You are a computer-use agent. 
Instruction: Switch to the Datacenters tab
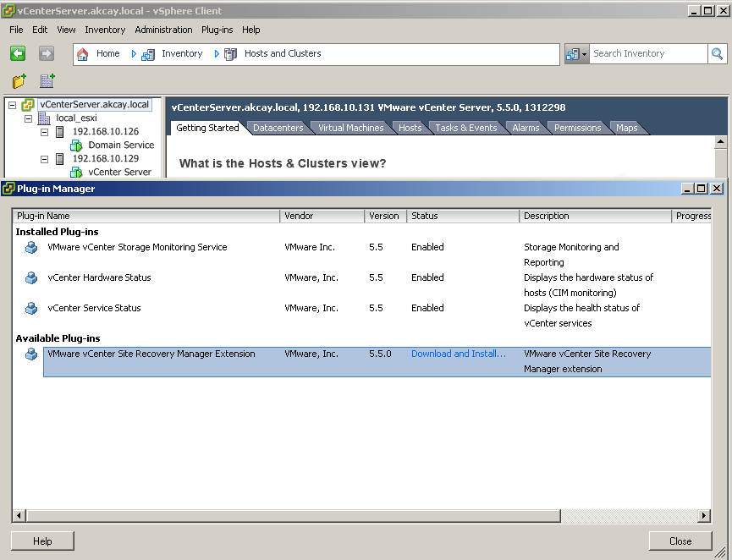pyautogui.click(x=278, y=128)
